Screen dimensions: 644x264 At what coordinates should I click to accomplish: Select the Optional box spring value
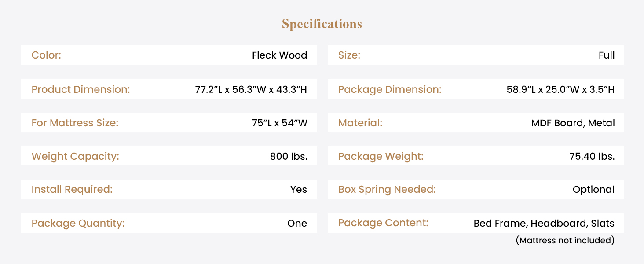pos(593,190)
